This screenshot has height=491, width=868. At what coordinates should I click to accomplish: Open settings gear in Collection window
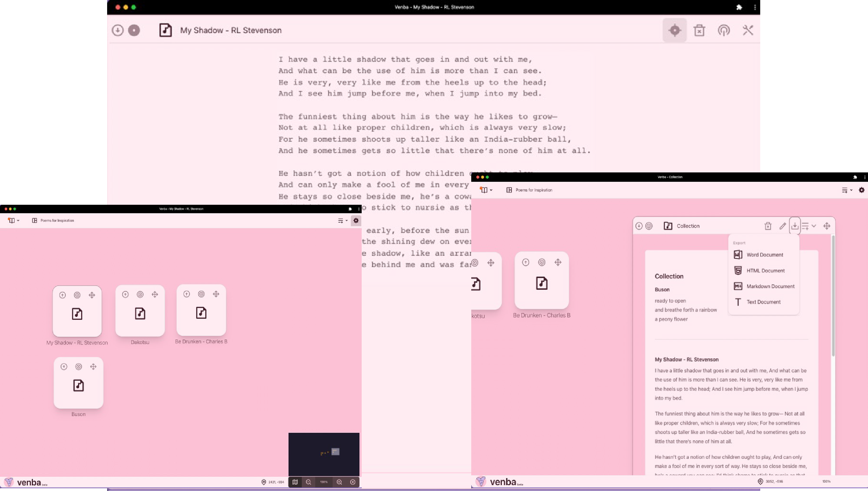pyautogui.click(x=862, y=190)
